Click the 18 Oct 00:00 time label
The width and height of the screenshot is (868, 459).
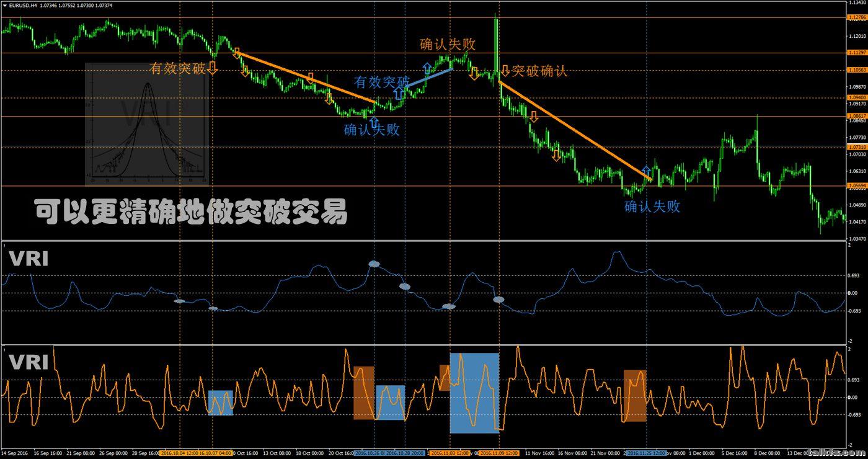point(309,453)
